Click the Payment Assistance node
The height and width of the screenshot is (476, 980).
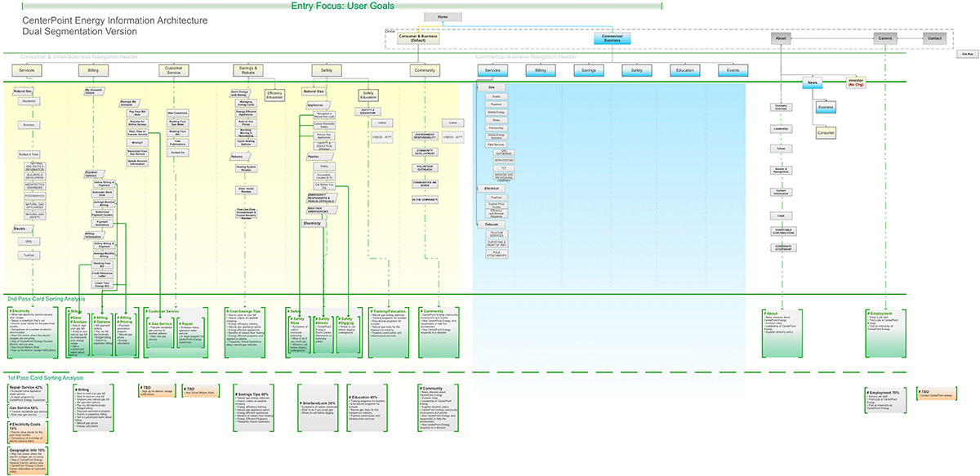[x=103, y=223]
